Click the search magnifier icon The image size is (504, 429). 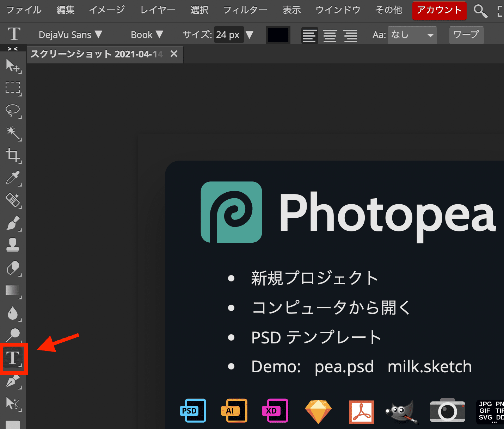point(480,11)
